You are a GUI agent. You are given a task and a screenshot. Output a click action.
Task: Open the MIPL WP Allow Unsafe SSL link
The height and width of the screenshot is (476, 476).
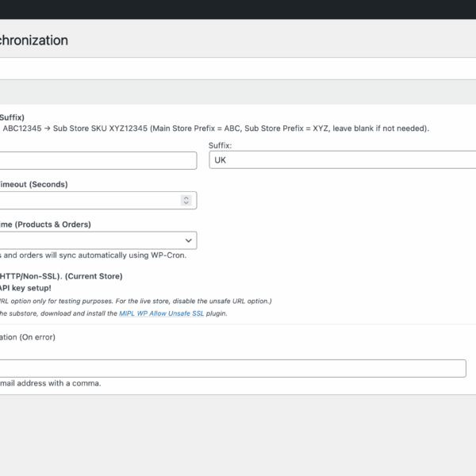point(162,313)
